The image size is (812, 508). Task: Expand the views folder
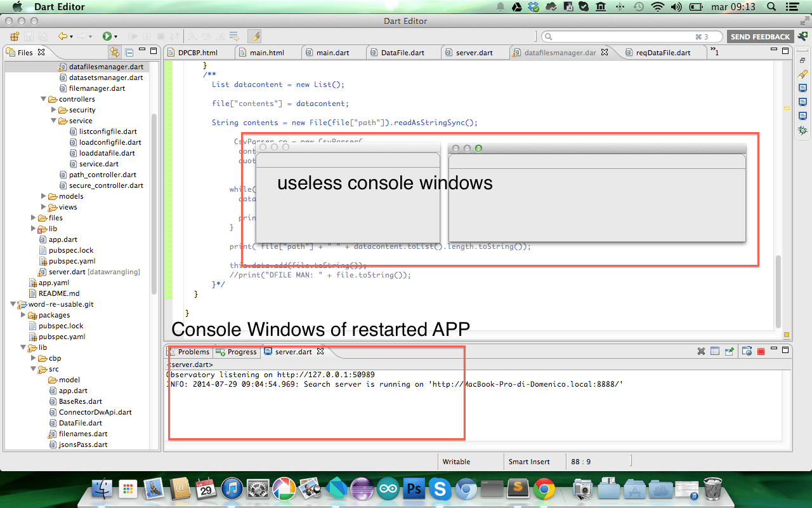[x=44, y=207]
